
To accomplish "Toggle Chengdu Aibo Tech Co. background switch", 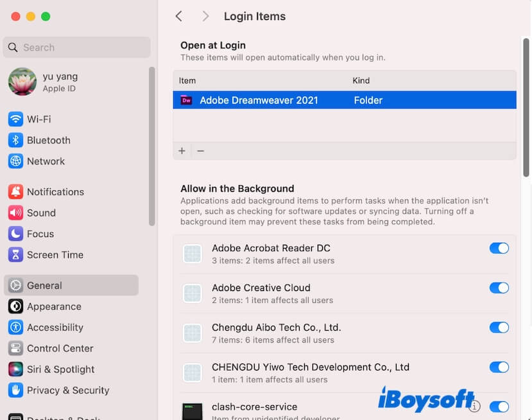I will (x=499, y=328).
